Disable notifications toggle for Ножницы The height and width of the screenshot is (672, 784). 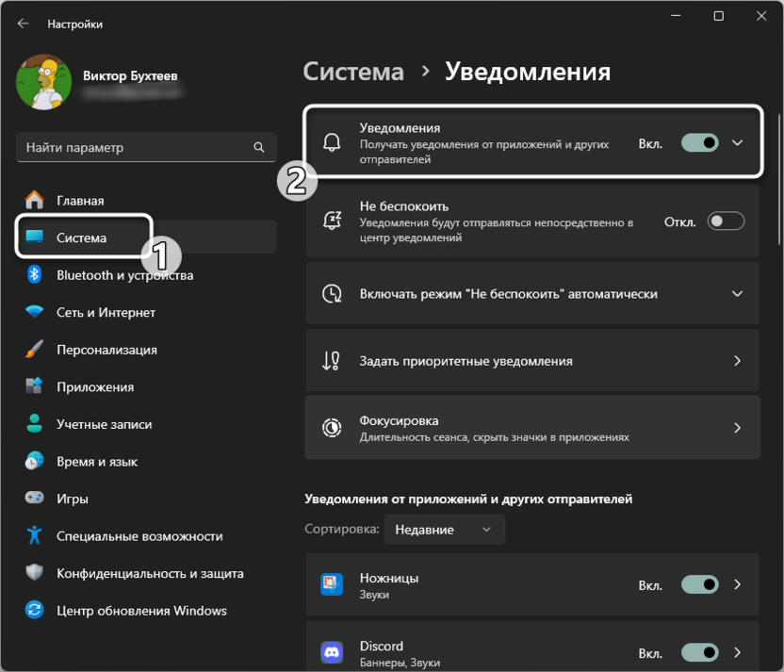[699, 584]
